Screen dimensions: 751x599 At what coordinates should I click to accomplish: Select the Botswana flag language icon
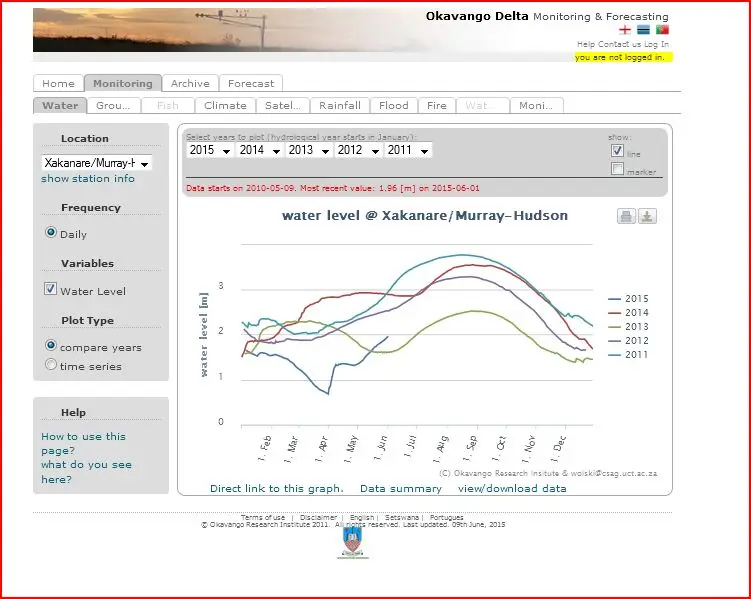point(643,30)
